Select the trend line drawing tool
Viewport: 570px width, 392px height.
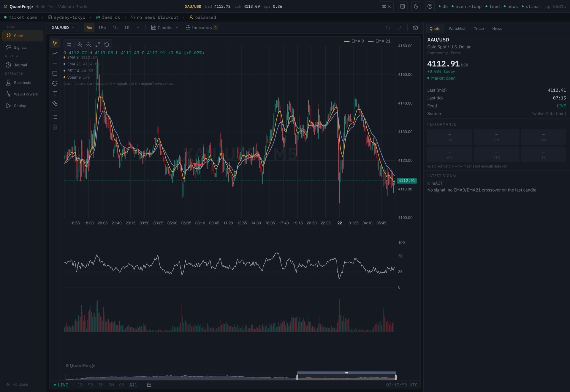tap(55, 53)
